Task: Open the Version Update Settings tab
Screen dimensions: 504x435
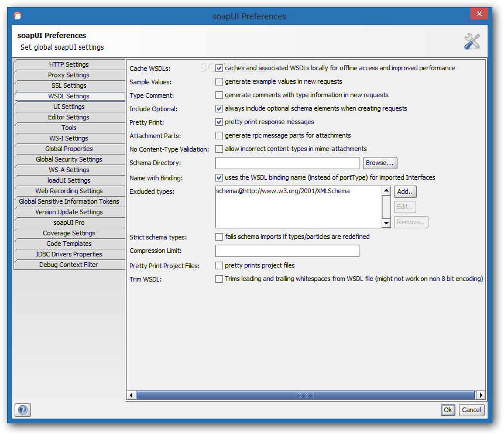Action: point(69,212)
